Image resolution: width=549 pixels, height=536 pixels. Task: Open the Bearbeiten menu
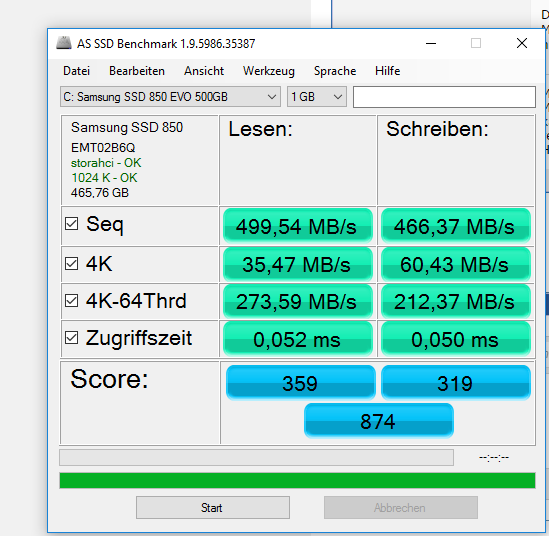pos(137,71)
